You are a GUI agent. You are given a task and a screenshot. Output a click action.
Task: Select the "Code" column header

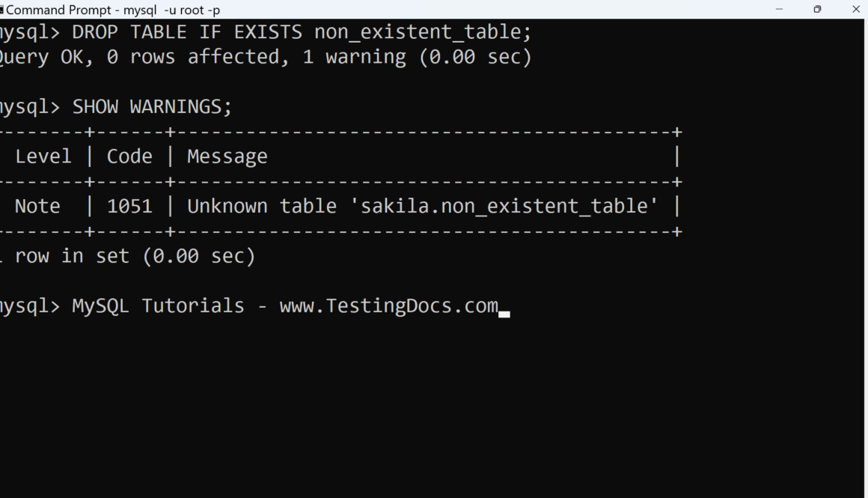129,157
